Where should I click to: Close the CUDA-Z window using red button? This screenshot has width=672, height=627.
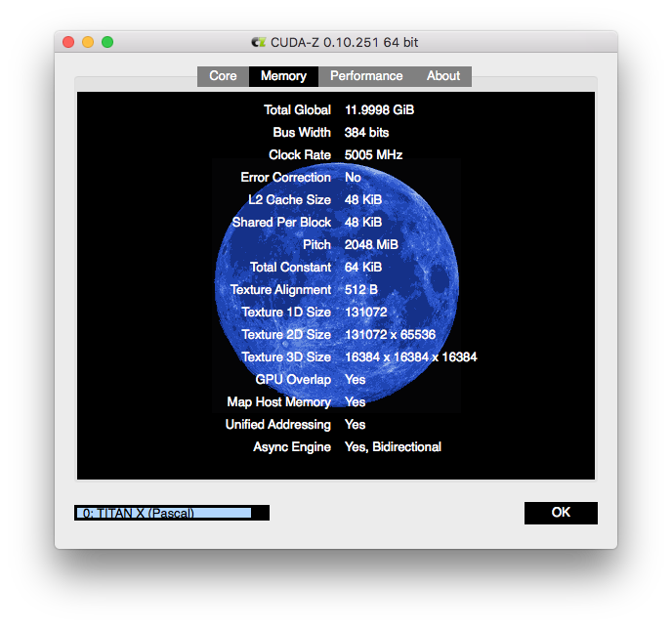click(x=68, y=42)
